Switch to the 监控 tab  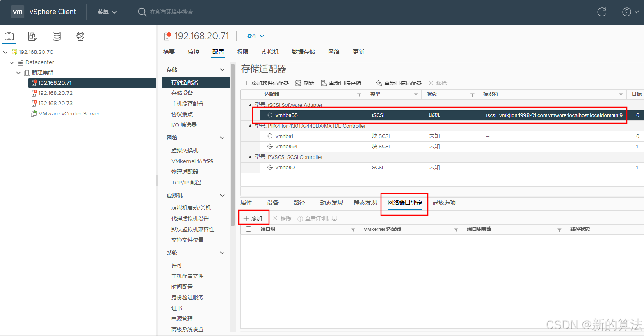[194, 52]
